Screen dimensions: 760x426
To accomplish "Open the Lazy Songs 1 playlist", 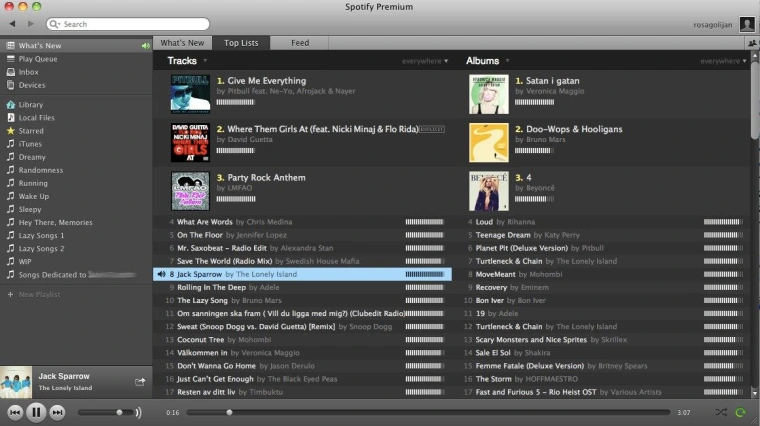I will (x=76, y=236).
